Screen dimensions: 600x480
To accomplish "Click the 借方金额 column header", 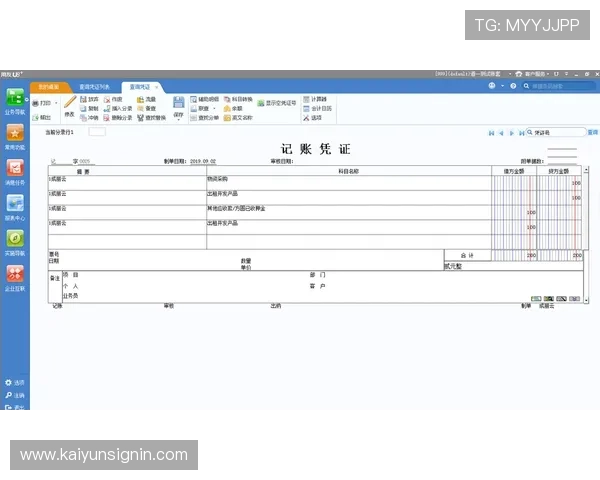I will pos(514,171).
